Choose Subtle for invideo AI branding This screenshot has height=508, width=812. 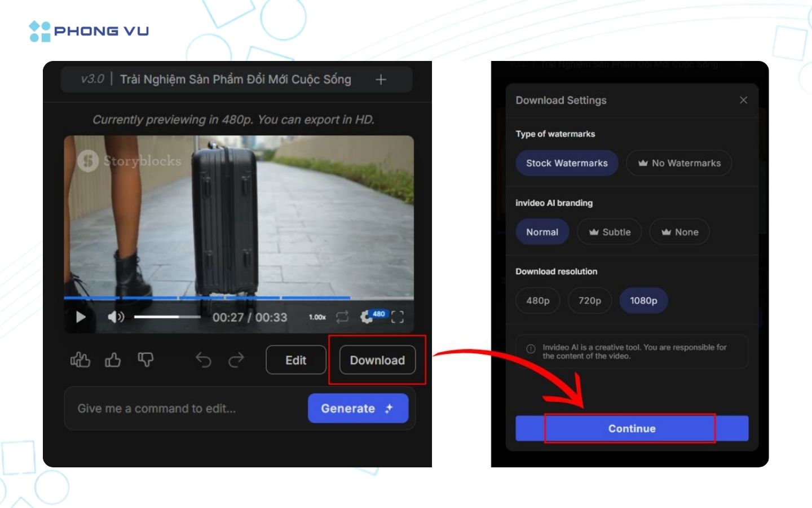(x=609, y=231)
